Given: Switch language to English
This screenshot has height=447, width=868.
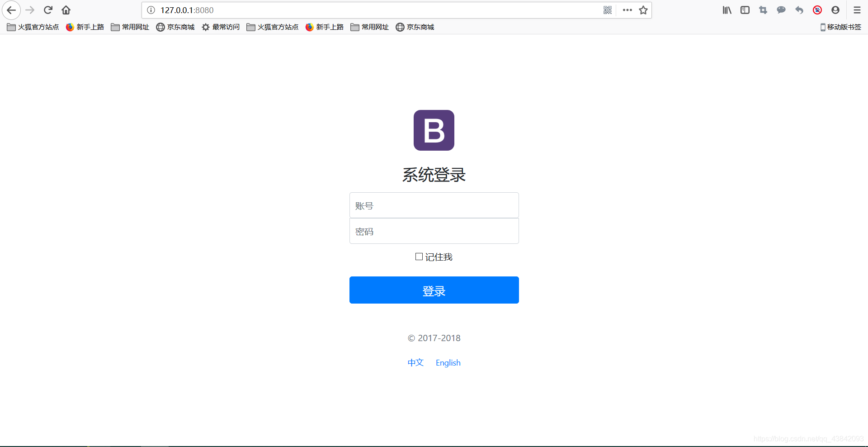Looking at the screenshot, I should [x=448, y=362].
